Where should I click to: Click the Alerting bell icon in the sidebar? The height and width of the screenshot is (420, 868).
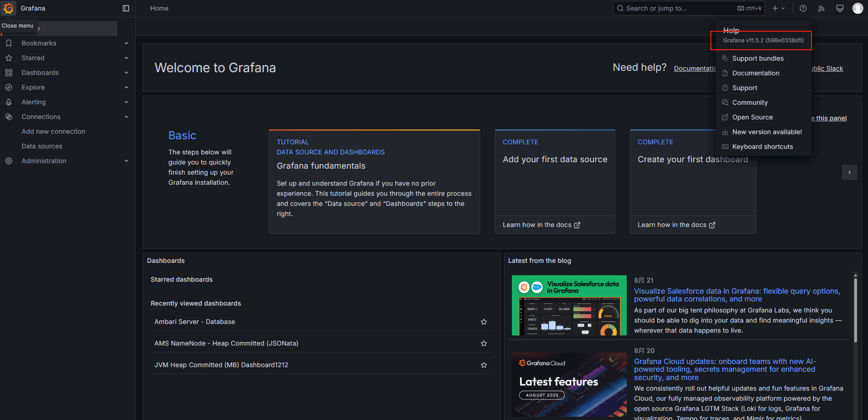click(9, 102)
